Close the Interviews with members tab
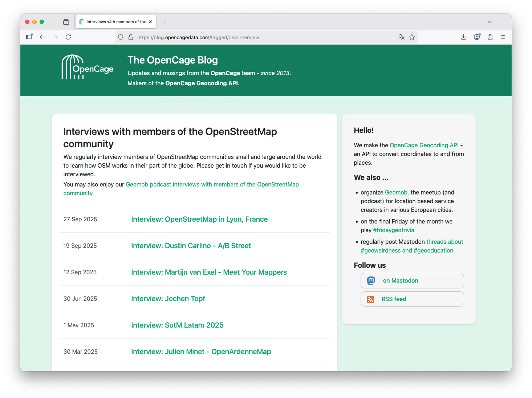Viewport: 532px width, 398px height. click(x=150, y=22)
